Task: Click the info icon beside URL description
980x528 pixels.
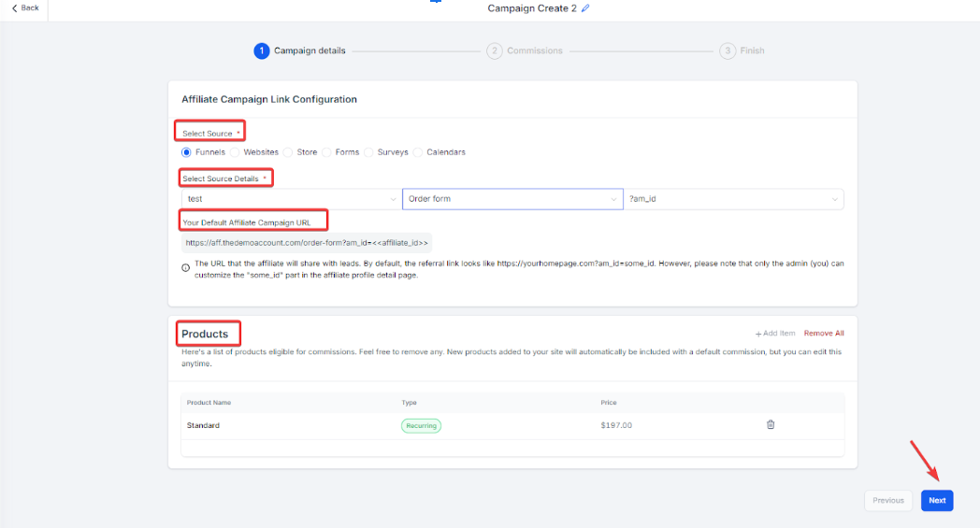Action: click(x=186, y=268)
